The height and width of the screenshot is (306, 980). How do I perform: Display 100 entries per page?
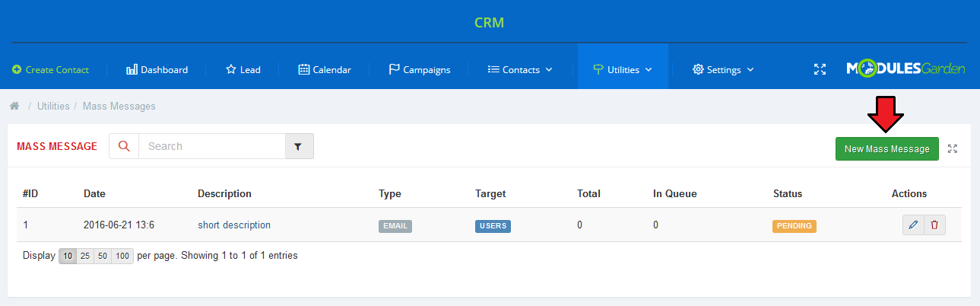[x=122, y=256]
